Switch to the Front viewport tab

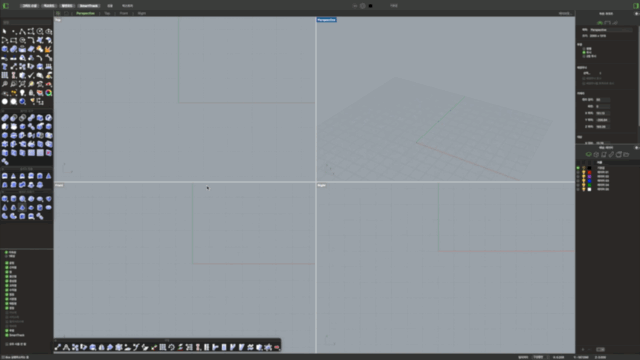[124, 13]
